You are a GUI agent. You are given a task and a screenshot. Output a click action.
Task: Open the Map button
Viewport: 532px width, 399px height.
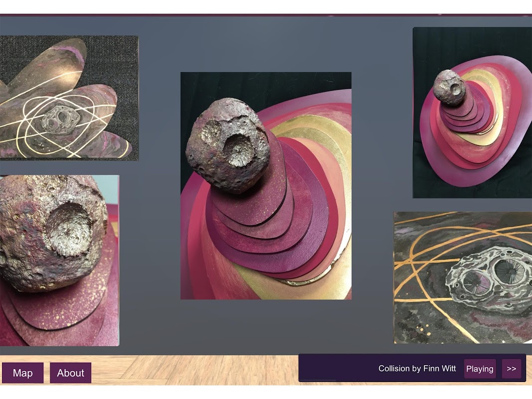click(23, 373)
